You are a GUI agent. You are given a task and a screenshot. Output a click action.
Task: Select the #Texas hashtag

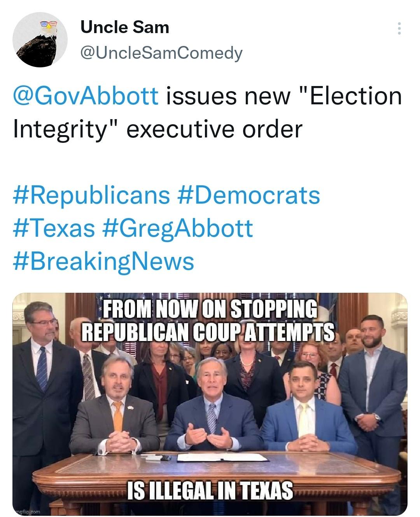[x=54, y=228]
